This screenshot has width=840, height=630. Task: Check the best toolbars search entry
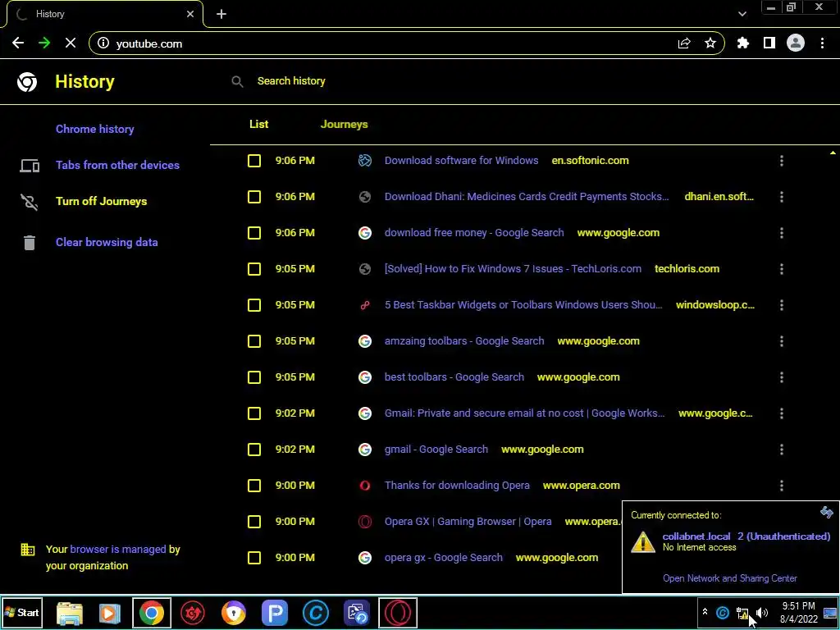click(x=254, y=377)
